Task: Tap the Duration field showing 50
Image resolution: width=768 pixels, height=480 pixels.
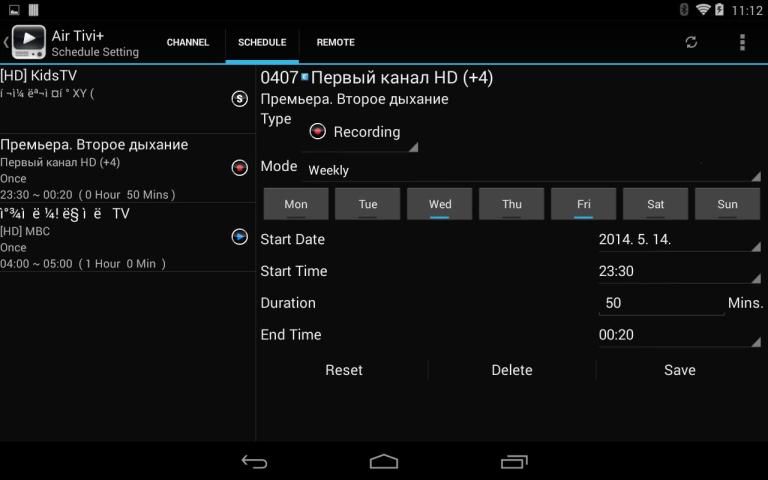Action: click(x=661, y=303)
